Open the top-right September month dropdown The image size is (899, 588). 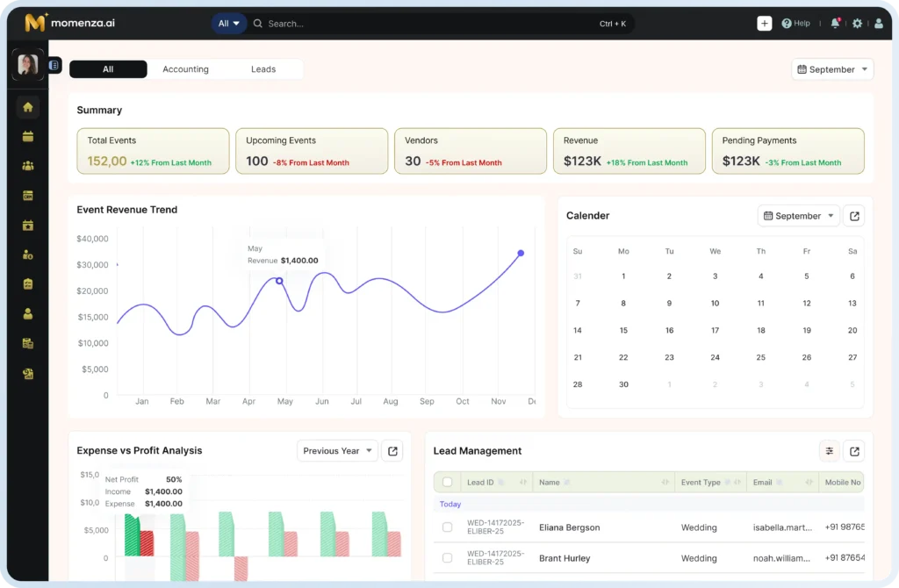[x=832, y=69]
